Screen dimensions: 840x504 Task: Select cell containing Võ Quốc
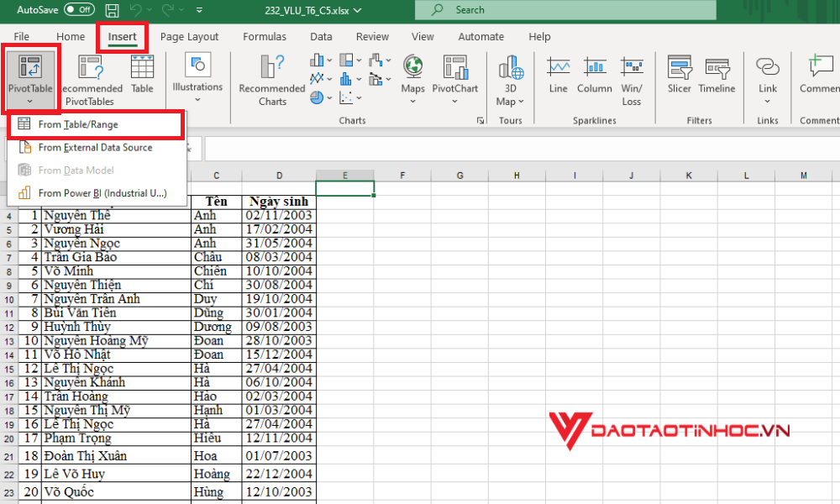(116, 491)
